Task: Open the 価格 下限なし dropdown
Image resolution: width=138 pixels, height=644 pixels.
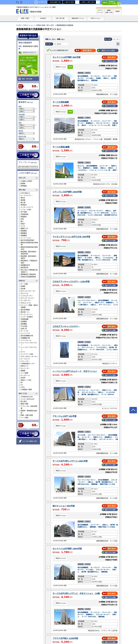Action: coord(27,109)
